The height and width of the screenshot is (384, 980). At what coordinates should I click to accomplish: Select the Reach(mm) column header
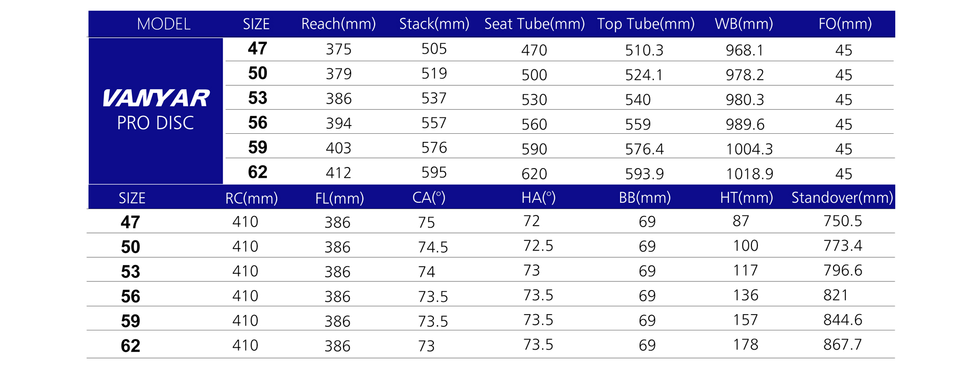(338, 24)
